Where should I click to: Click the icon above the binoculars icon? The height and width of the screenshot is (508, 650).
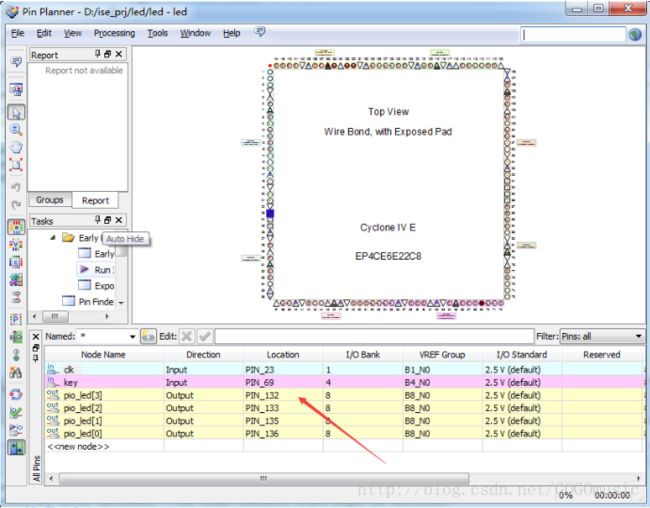16,355
